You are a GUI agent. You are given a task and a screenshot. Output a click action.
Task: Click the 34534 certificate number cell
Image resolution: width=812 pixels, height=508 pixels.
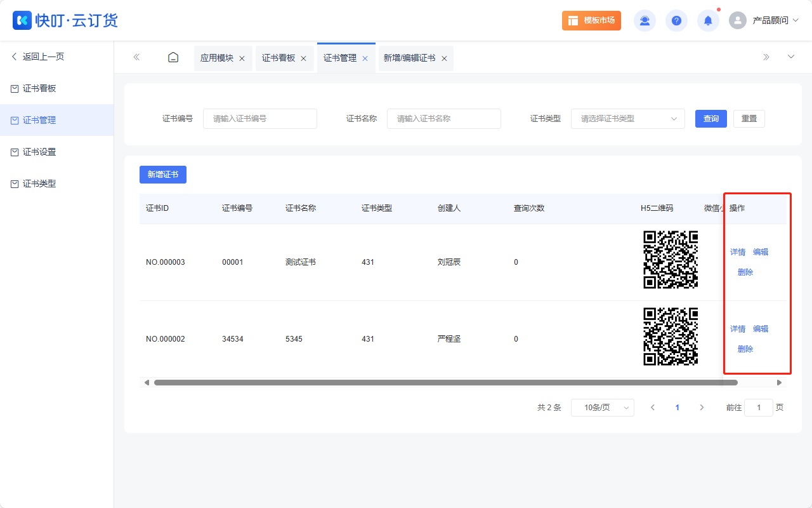[233, 339]
